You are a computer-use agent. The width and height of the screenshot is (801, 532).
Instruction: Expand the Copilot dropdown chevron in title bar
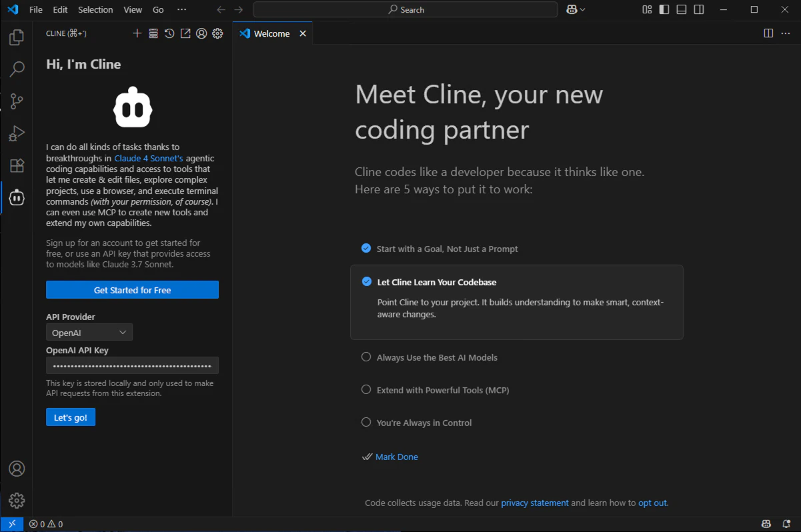[583, 9]
